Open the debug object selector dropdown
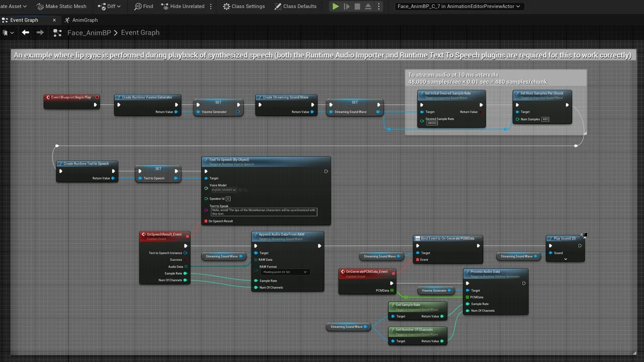The height and width of the screenshot is (362, 644). [x=458, y=7]
